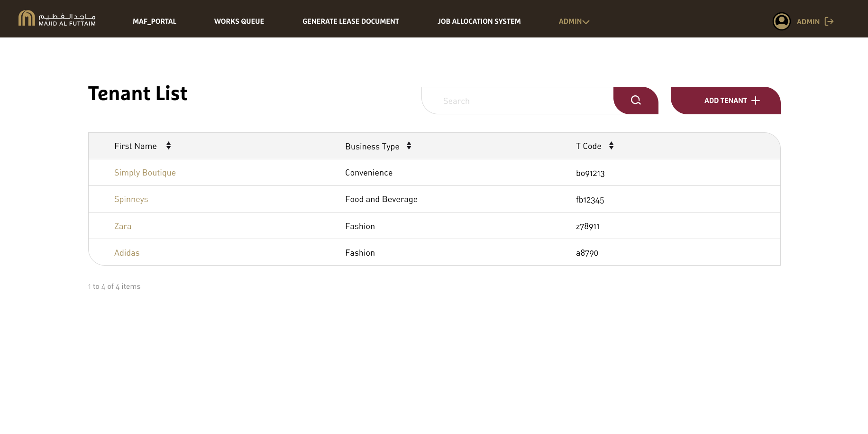
Task: Select T code z78911
Action: (587, 226)
